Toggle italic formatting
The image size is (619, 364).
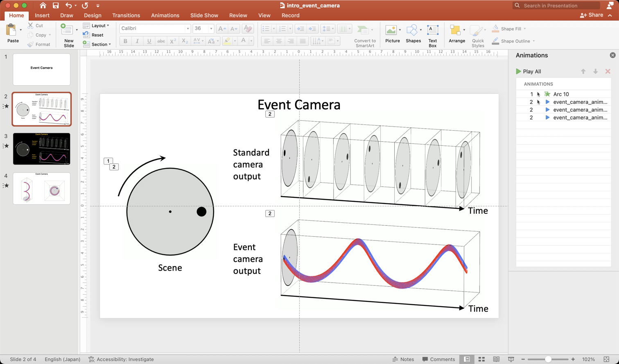click(x=137, y=41)
